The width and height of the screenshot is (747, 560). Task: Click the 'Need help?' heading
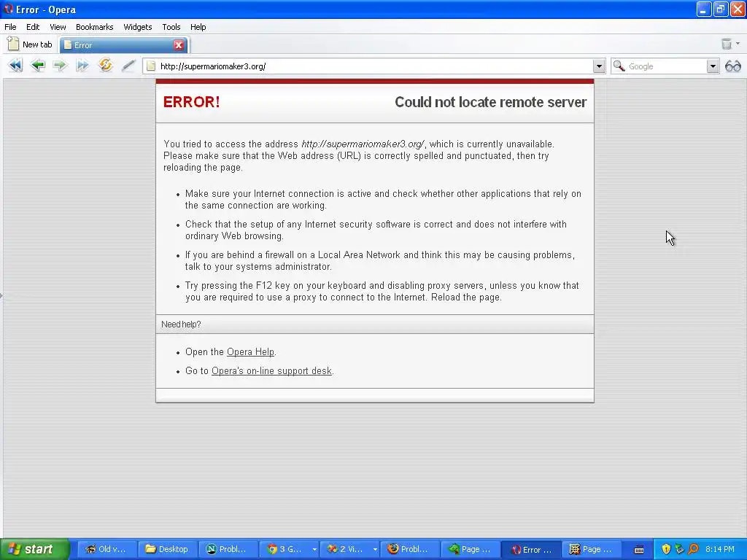[181, 324]
